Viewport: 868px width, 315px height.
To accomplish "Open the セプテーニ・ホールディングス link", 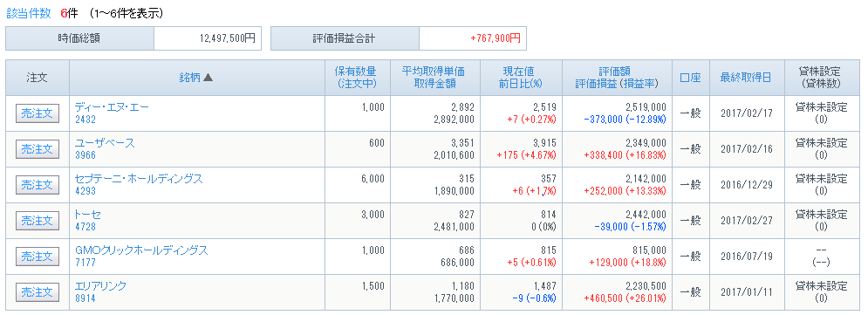I will pos(139,179).
